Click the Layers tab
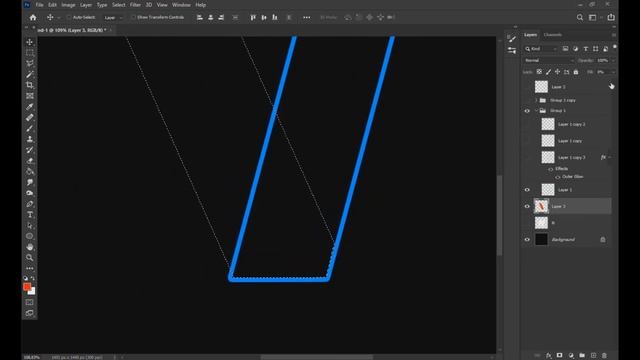The height and width of the screenshot is (360, 640). (531, 35)
